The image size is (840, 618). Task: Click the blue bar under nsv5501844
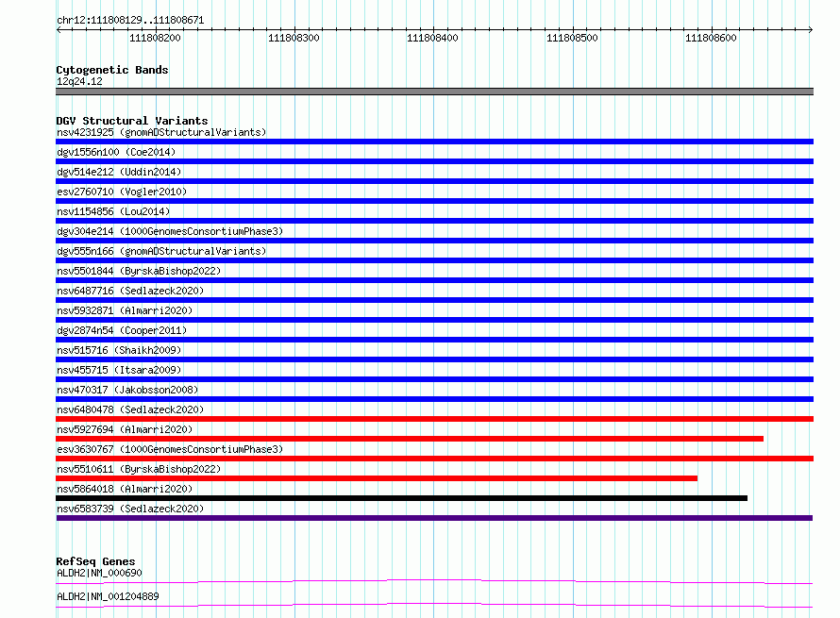[x=434, y=280]
